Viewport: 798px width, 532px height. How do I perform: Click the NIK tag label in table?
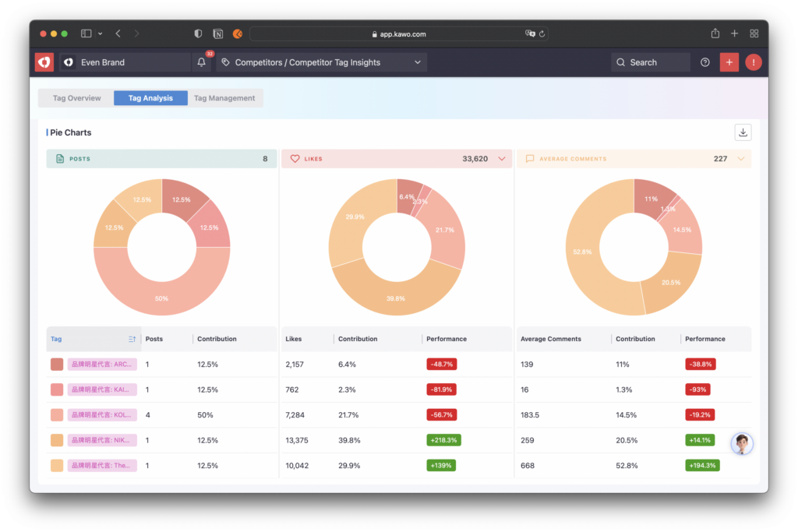coord(102,440)
